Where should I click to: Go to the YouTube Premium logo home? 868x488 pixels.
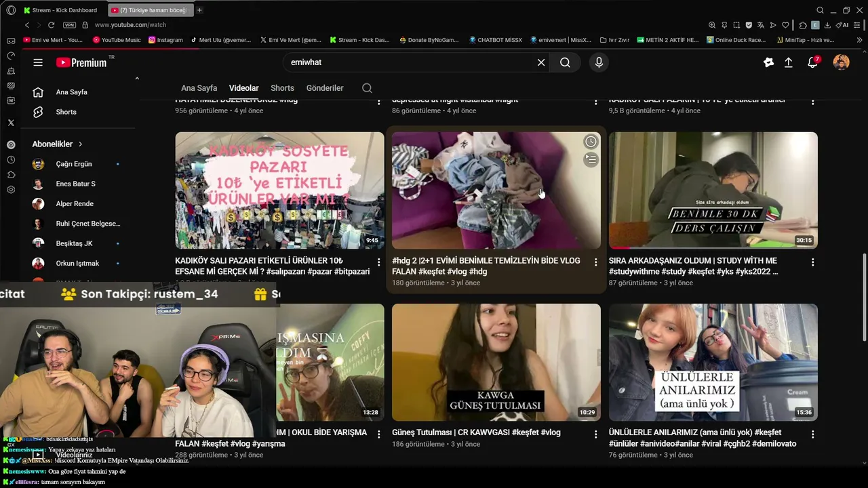pyautogui.click(x=81, y=62)
